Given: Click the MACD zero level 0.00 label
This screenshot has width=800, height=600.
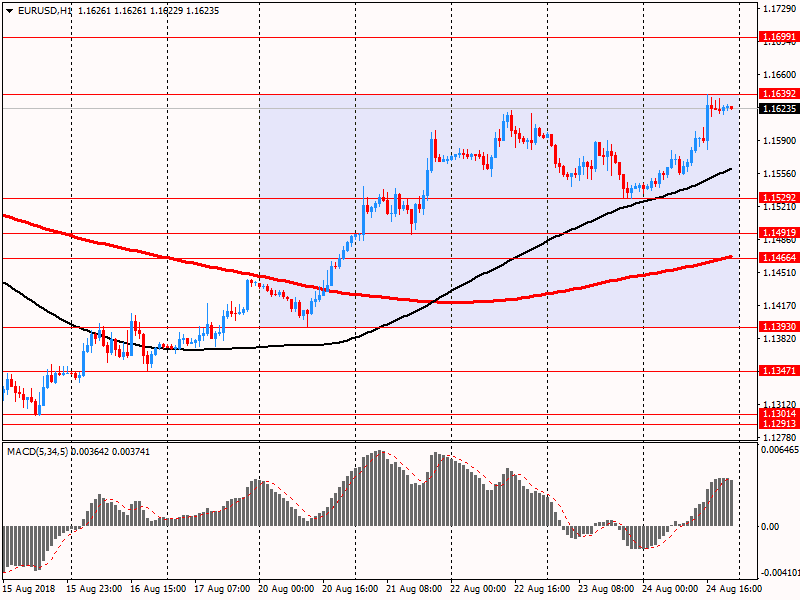Looking at the screenshot, I should click(770, 527).
